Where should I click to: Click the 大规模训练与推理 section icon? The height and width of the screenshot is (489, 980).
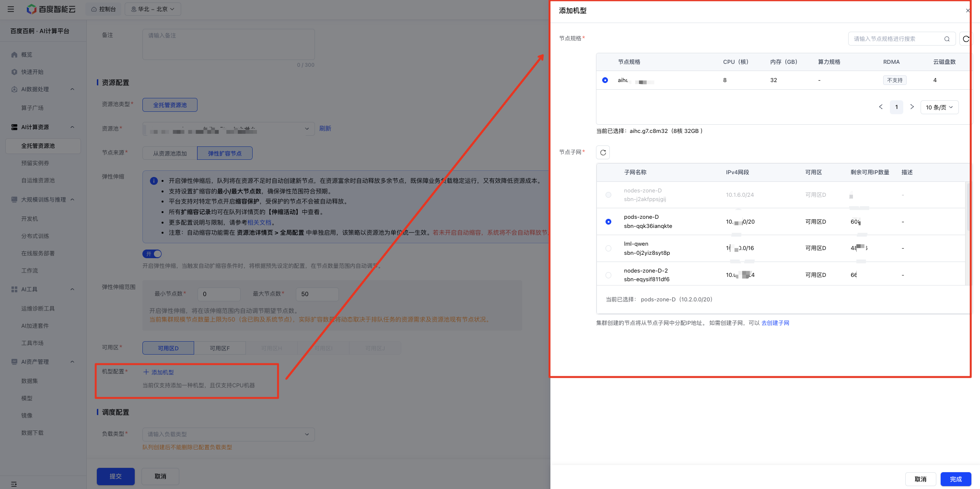14,200
